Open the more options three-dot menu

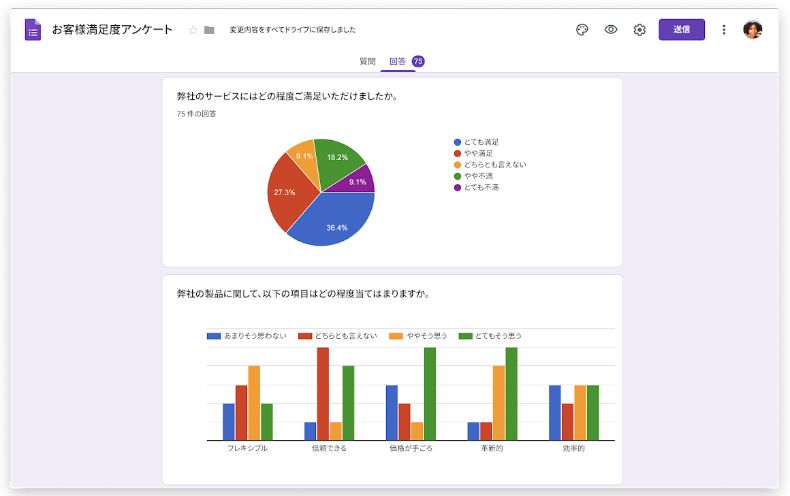pos(723,30)
